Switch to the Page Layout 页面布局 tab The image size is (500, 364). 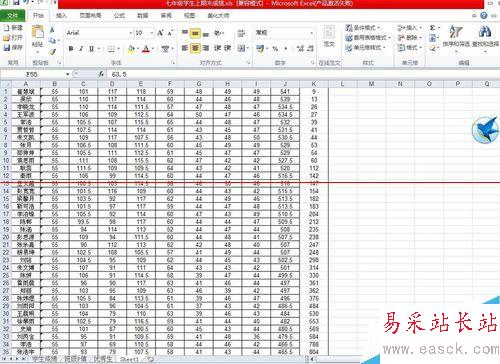91,15
